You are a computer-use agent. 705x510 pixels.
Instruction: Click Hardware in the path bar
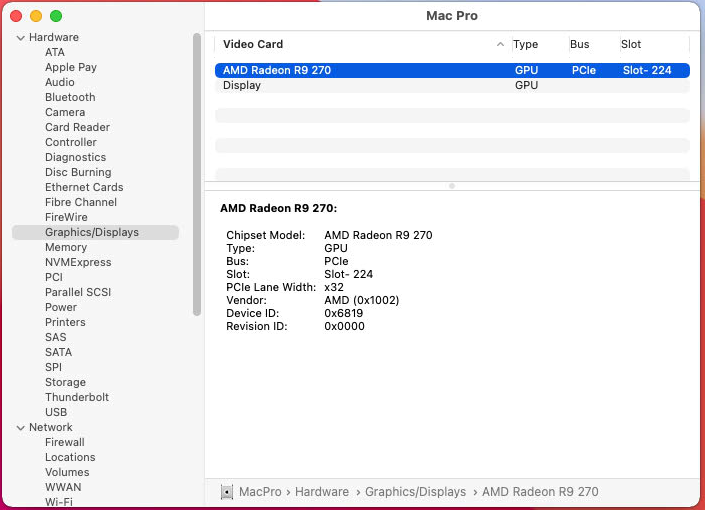tap(321, 492)
